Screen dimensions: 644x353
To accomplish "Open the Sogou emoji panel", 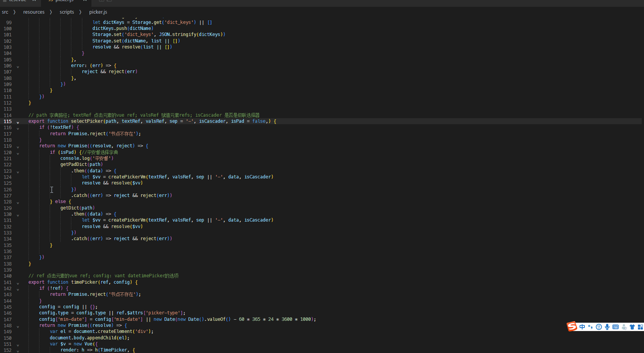I will tap(599, 327).
